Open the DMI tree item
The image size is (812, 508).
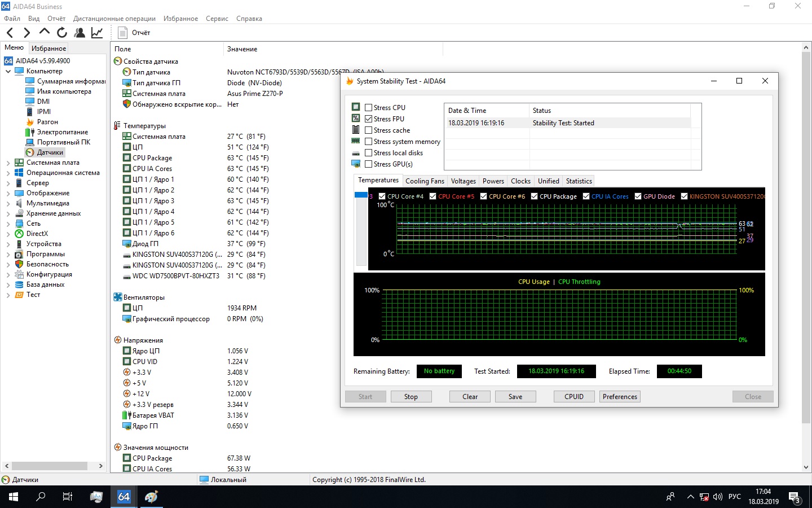point(43,102)
